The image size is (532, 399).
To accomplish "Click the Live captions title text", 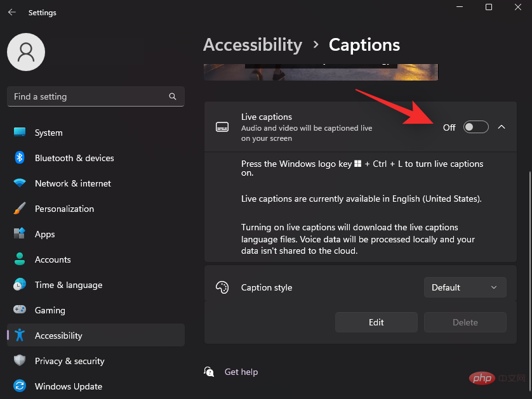I will 267,117.
